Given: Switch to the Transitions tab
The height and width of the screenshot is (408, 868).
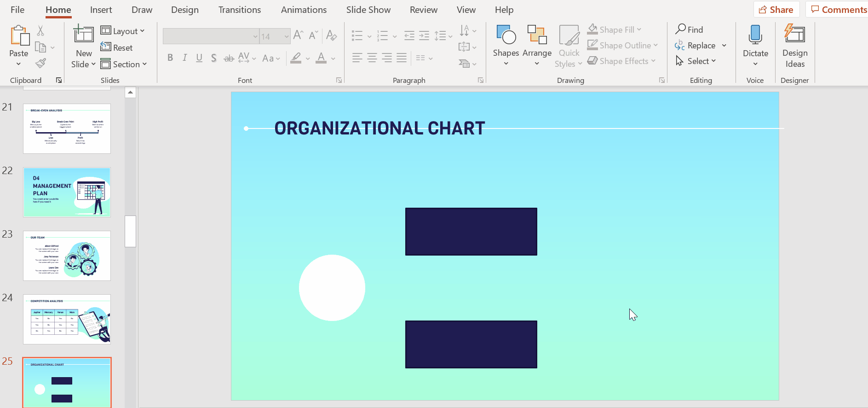Looking at the screenshot, I should click(x=239, y=10).
